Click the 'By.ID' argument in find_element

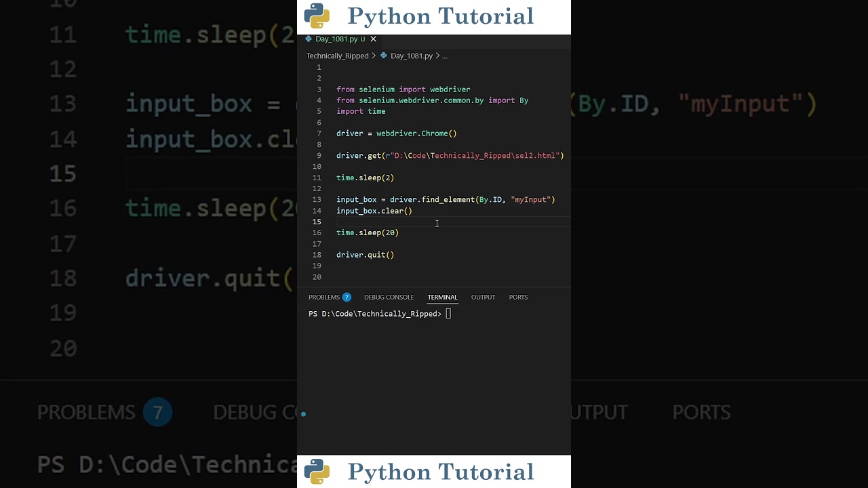click(x=491, y=200)
